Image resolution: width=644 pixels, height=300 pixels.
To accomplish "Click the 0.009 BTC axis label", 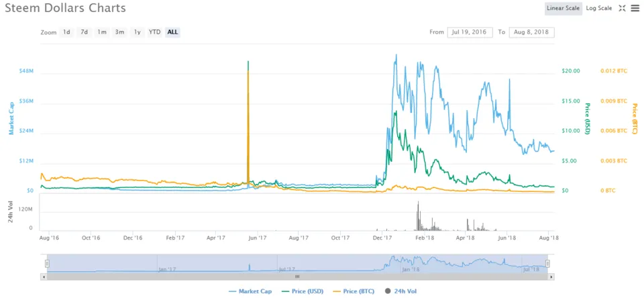I will click(614, 101).
